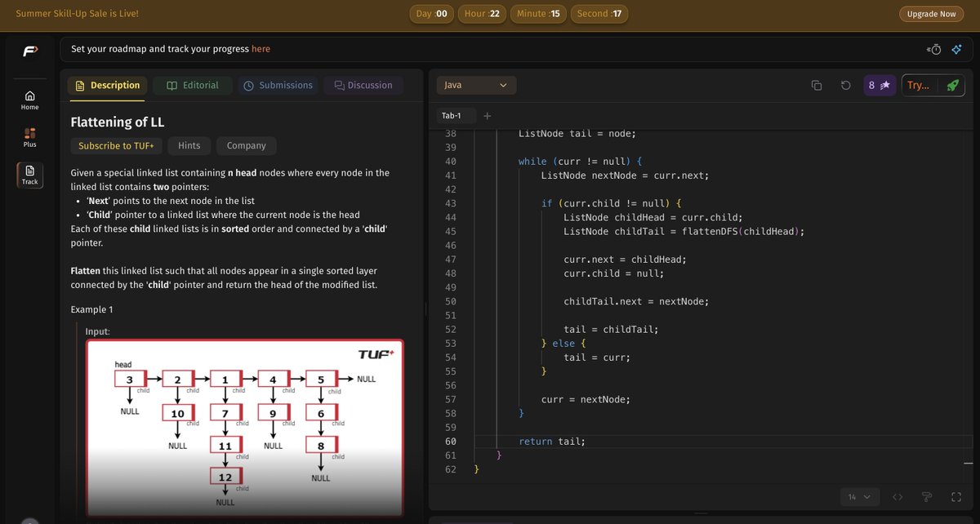Click the 'Example 1' label
Screen dimensions: 980x524
point(91,310)
